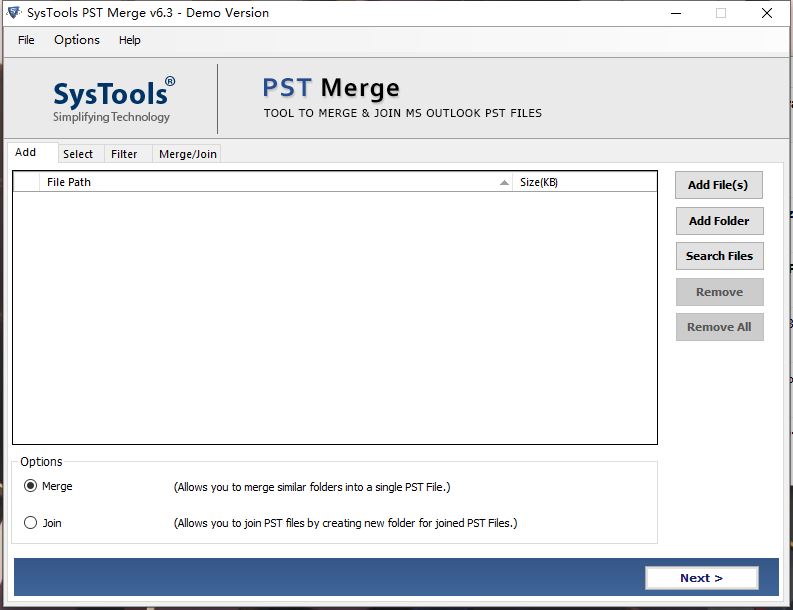Click the Join option description text

345,523
